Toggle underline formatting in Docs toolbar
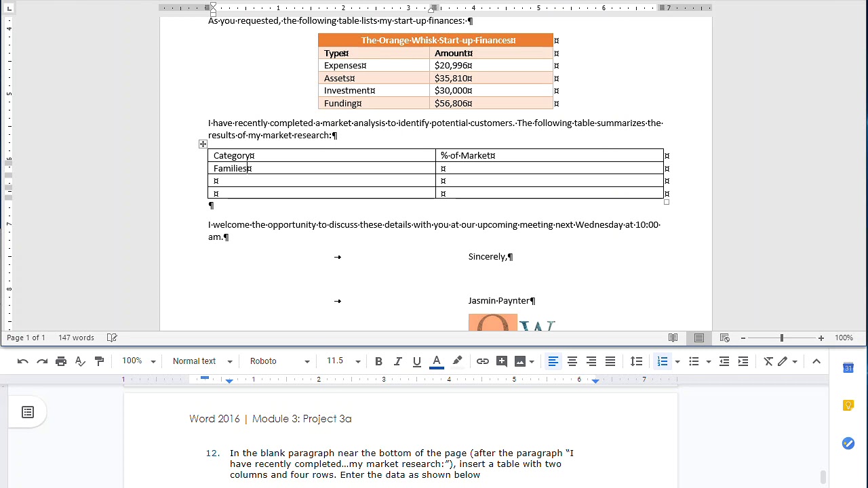 pyautogui.click(x=417, y=361)
